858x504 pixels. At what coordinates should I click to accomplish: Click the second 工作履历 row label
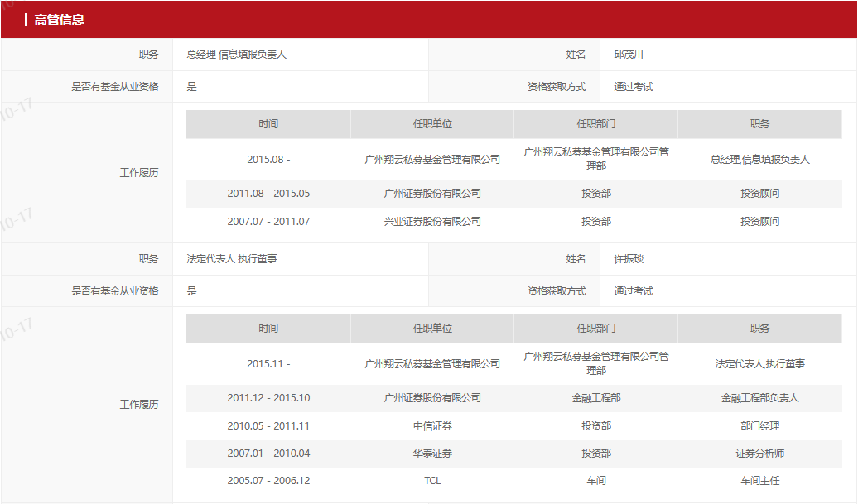(x=139, y=405)
